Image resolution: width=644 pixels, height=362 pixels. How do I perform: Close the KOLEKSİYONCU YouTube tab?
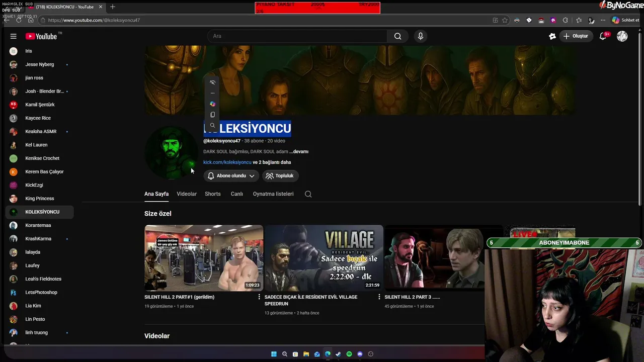point(101,7)
